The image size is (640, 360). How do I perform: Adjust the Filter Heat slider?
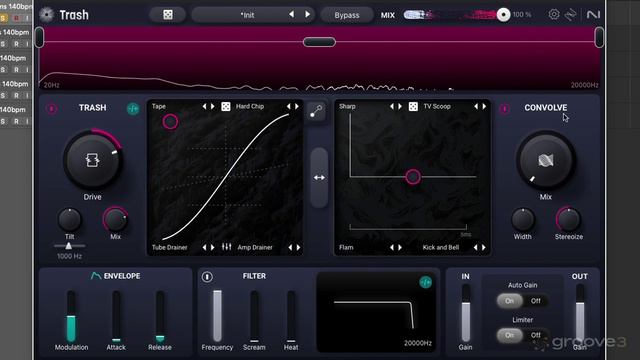pyautogui.click(x=291, y=316)
